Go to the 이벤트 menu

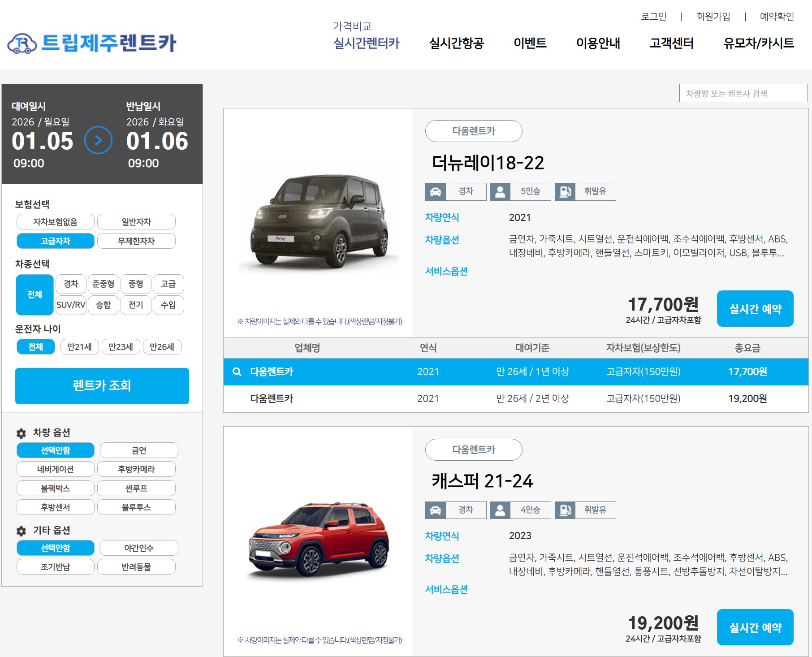[x=530, y=43]
